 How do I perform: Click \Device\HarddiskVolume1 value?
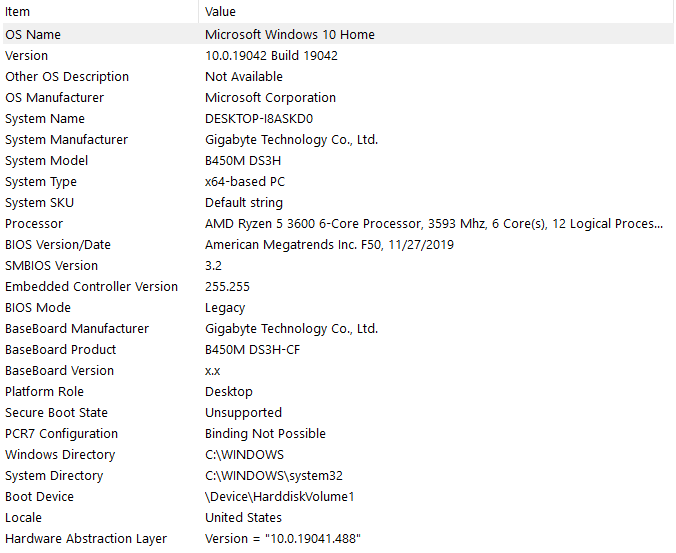(279, 497)
